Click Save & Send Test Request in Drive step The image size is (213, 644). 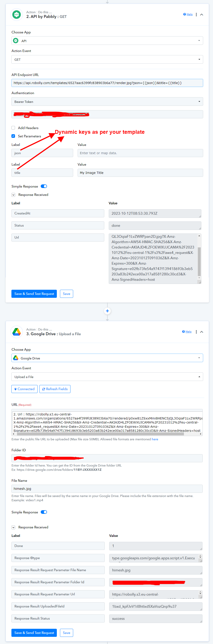(34, 633)
